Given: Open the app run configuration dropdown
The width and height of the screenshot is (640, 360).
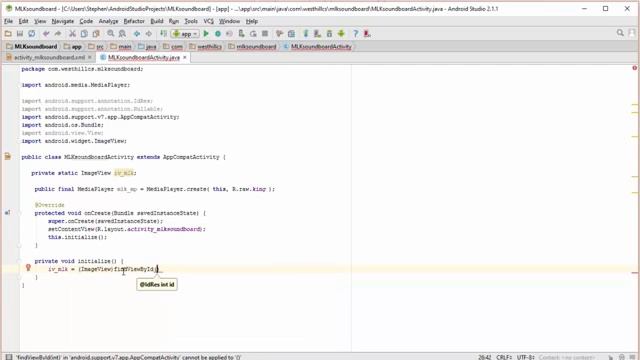Looking at the screenshot, I should coord(185,34).
